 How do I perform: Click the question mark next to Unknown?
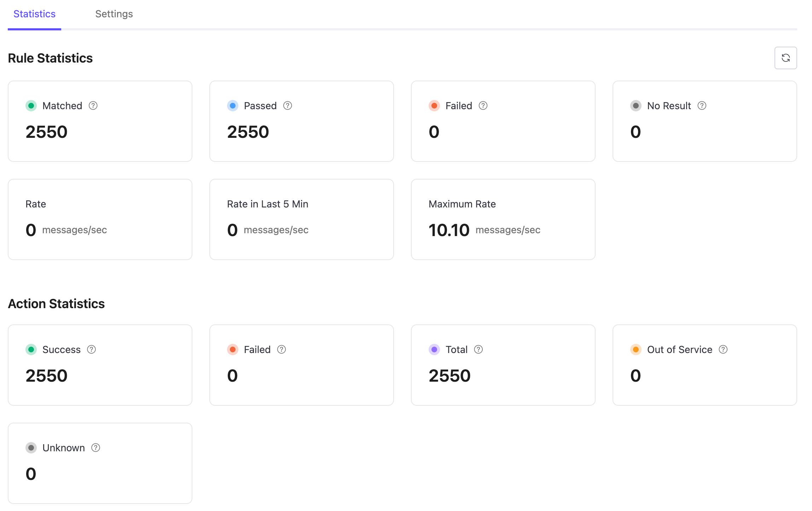coord(95,448)
